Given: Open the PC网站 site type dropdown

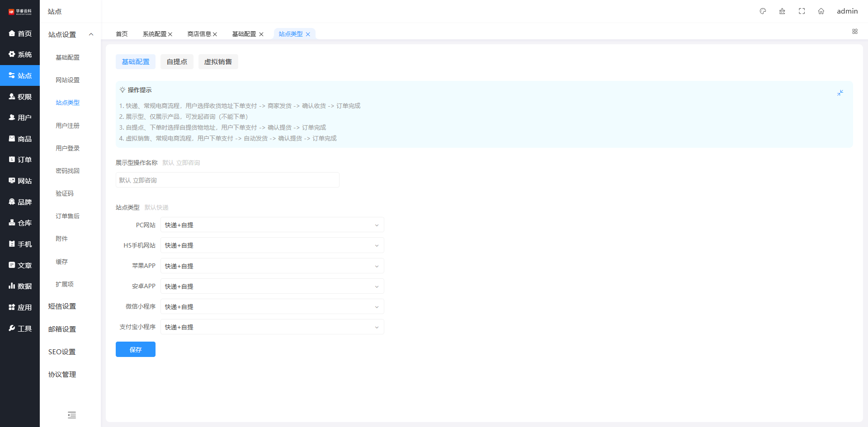Looking at the screenshot, I should pos(272,225).
